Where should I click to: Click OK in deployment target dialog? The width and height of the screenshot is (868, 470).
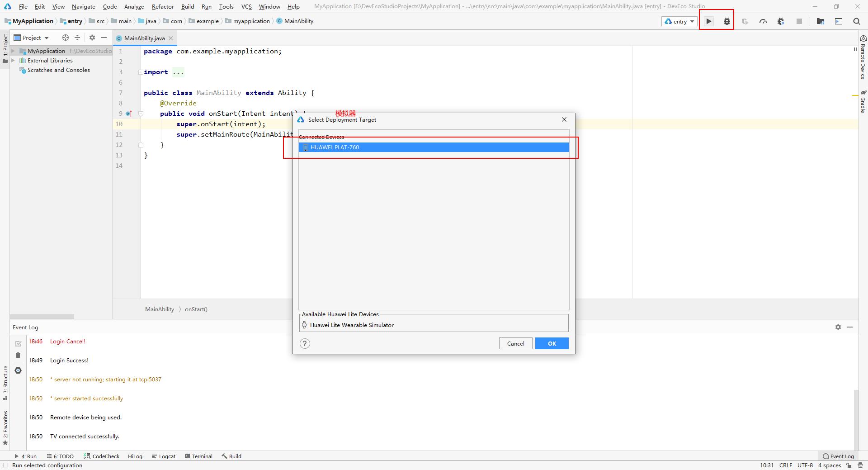click(x=552, y=344)
